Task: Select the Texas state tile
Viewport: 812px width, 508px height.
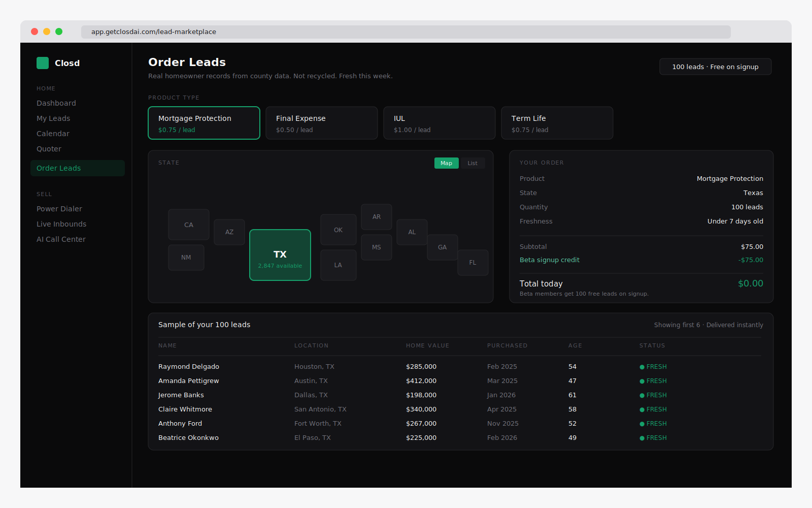Action: (x=280, y=255)
